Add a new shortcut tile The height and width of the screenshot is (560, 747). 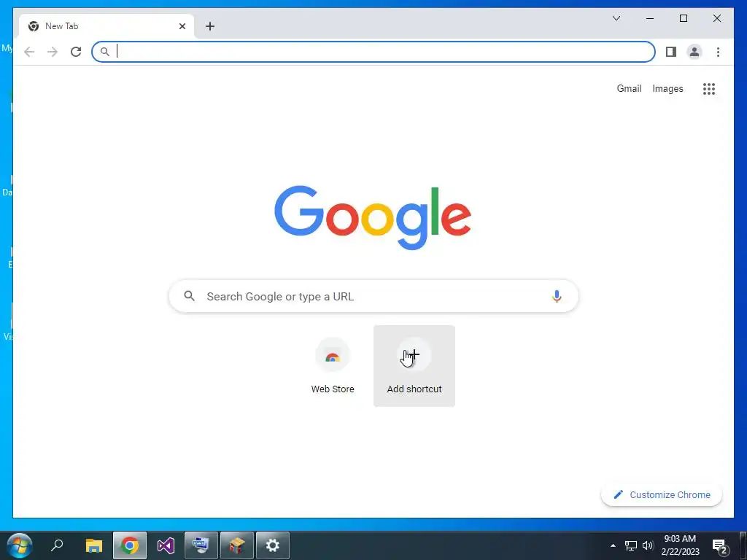[414, 366]
